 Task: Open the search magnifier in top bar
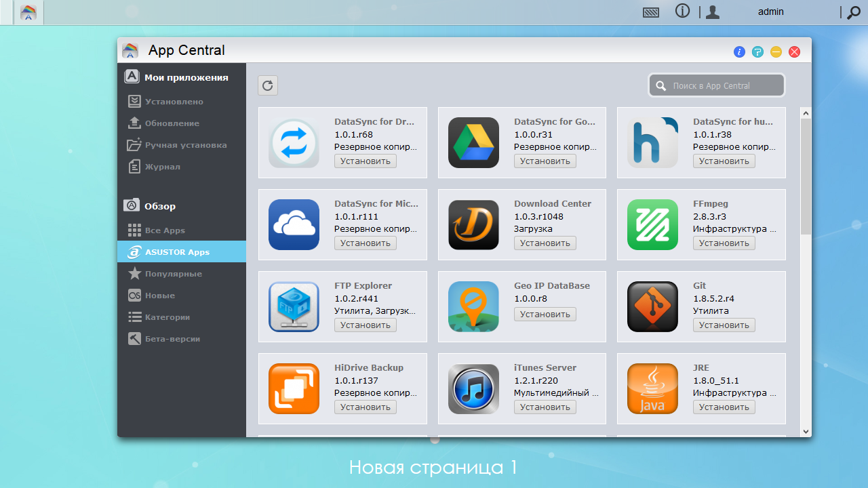(854, 12)
